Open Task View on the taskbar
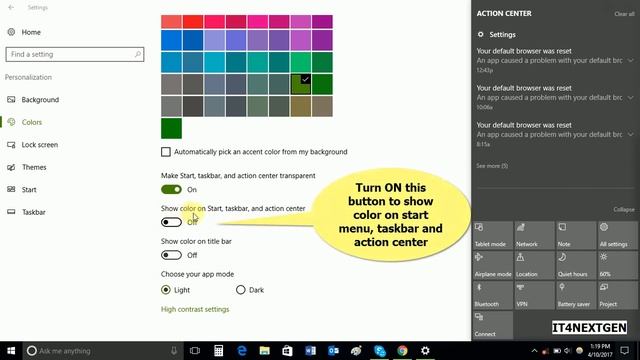The image size is (640, 360). pyautogui.click(x=195, y=351)
